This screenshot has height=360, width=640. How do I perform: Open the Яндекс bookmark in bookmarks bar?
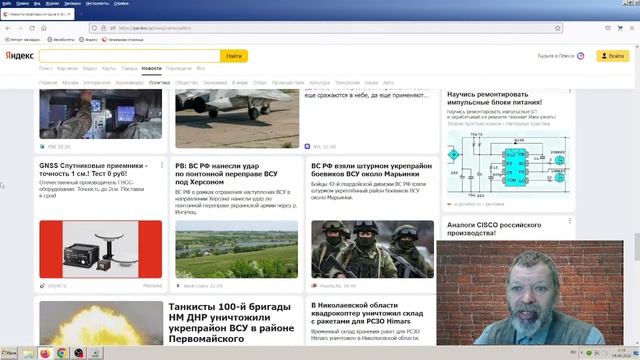pyautogui.click(x=88, y=40)
